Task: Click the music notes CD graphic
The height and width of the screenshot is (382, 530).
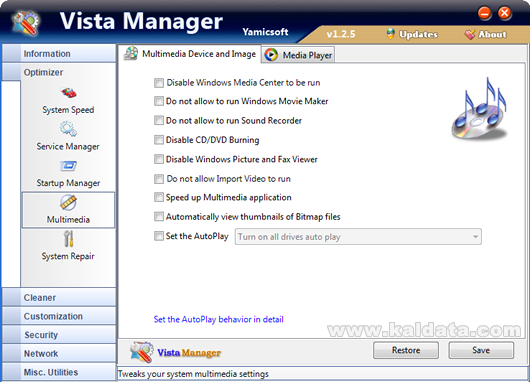Action: point(479,109)
